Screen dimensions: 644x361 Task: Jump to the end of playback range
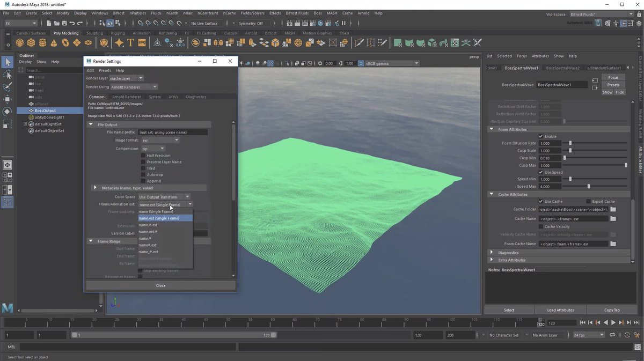click(x=636, y=323)
